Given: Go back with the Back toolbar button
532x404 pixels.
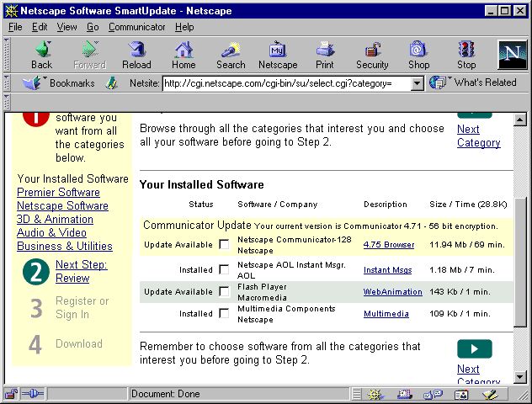Looking at the screenshot, I should point(42,55).
